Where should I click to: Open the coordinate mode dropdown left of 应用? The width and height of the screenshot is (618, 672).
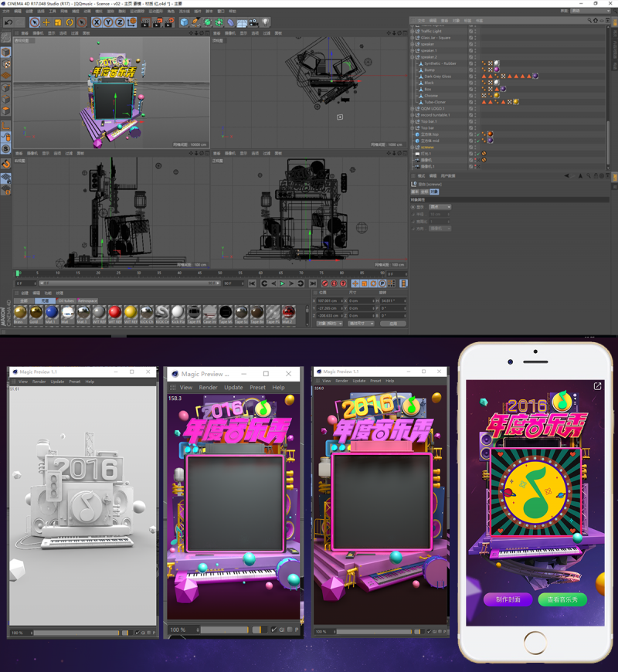[x=361, y=324]
